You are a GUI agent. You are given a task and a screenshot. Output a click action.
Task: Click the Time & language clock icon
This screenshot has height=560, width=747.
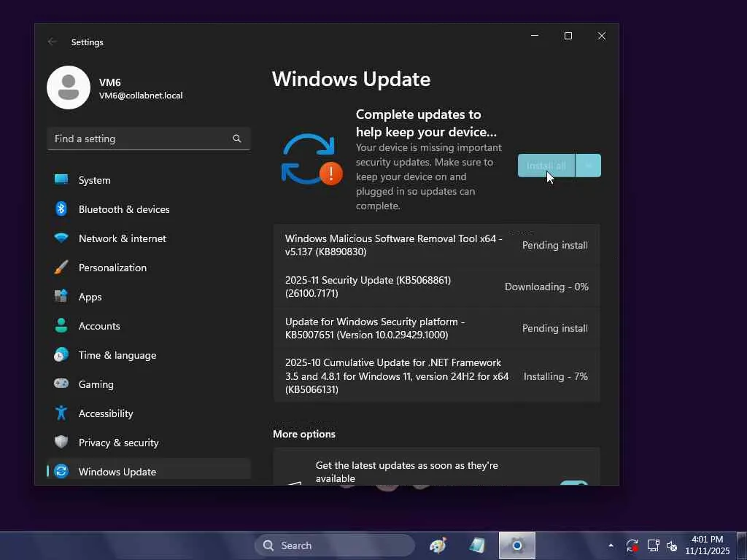(x=61, y=355)
